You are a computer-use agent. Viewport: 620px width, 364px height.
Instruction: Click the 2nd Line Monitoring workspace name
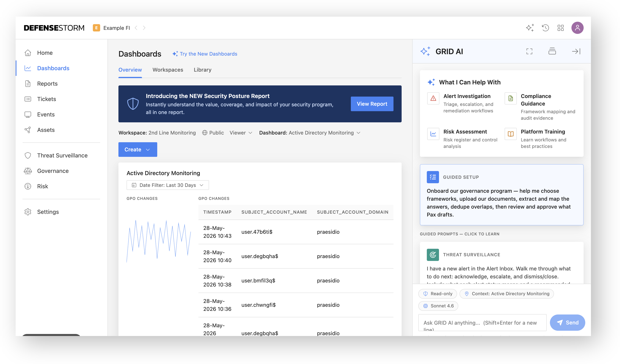coord(172,133)
